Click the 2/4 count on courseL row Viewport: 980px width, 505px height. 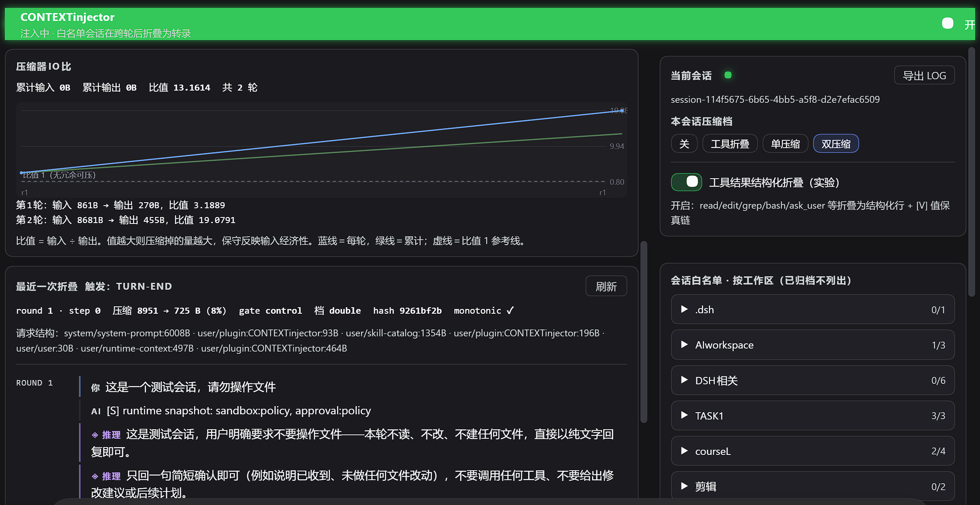[938, 451]
